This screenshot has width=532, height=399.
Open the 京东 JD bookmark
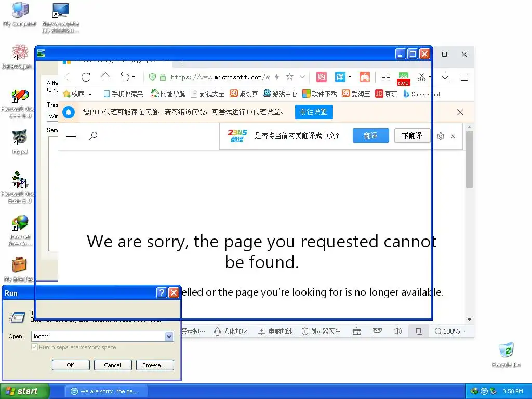(386, 94)
